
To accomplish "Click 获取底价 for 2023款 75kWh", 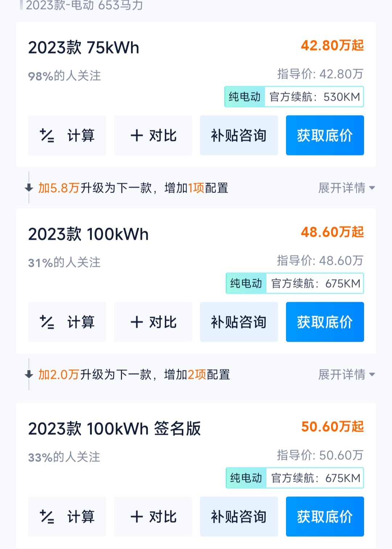I will click(x=325, y=135).
